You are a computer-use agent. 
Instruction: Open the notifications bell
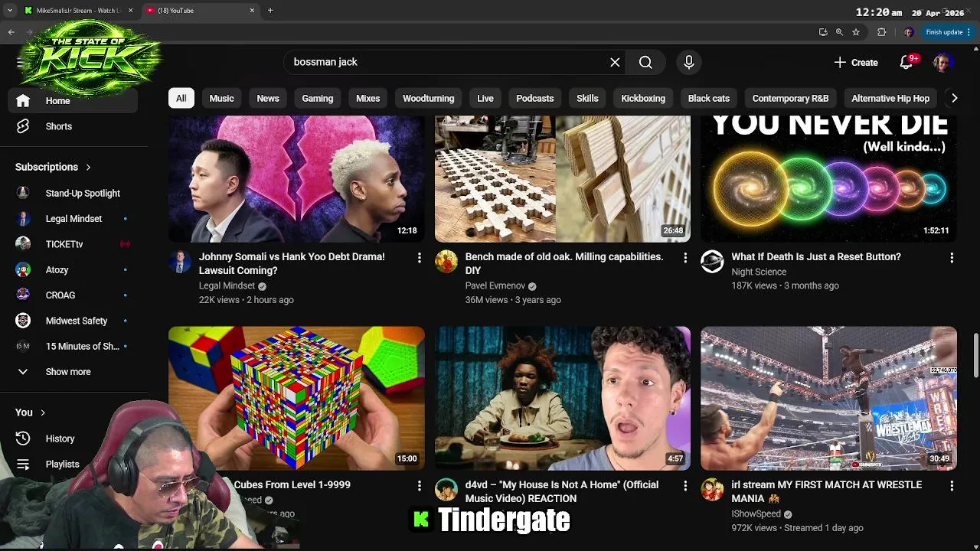tap(906, 62)
